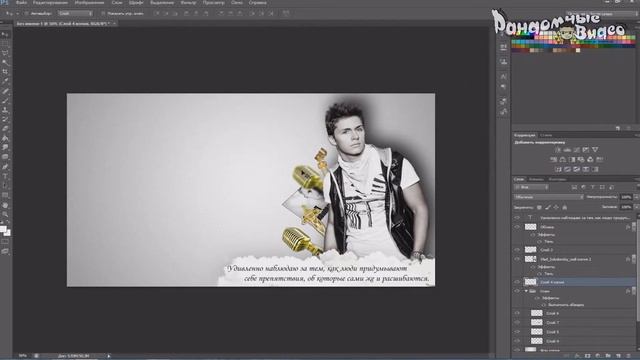Select the Brush tool
640x360 pixels.
tap(5, 100)
